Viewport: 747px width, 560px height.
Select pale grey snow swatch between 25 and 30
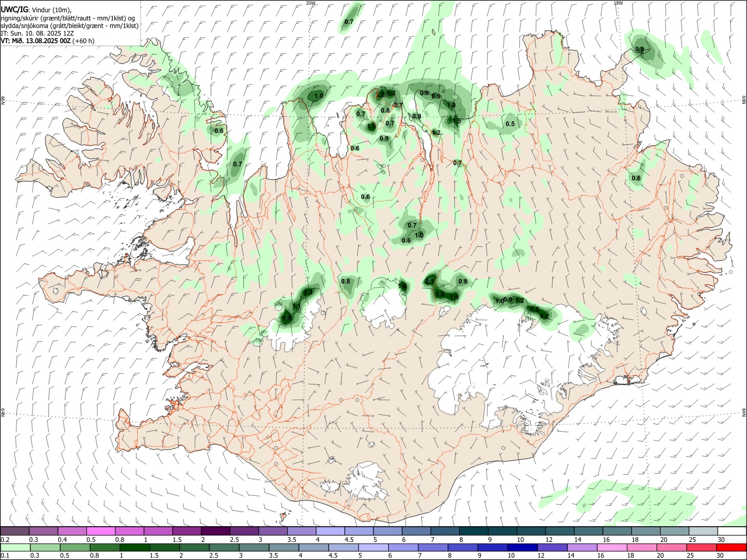(703, 531)
